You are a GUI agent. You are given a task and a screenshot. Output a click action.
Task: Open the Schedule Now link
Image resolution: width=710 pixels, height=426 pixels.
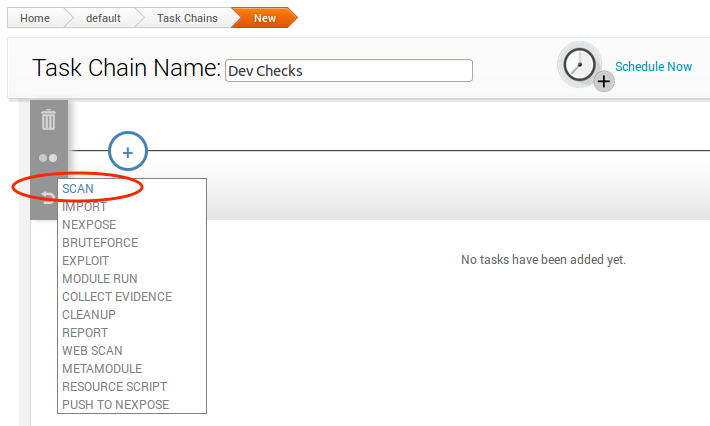653,67
